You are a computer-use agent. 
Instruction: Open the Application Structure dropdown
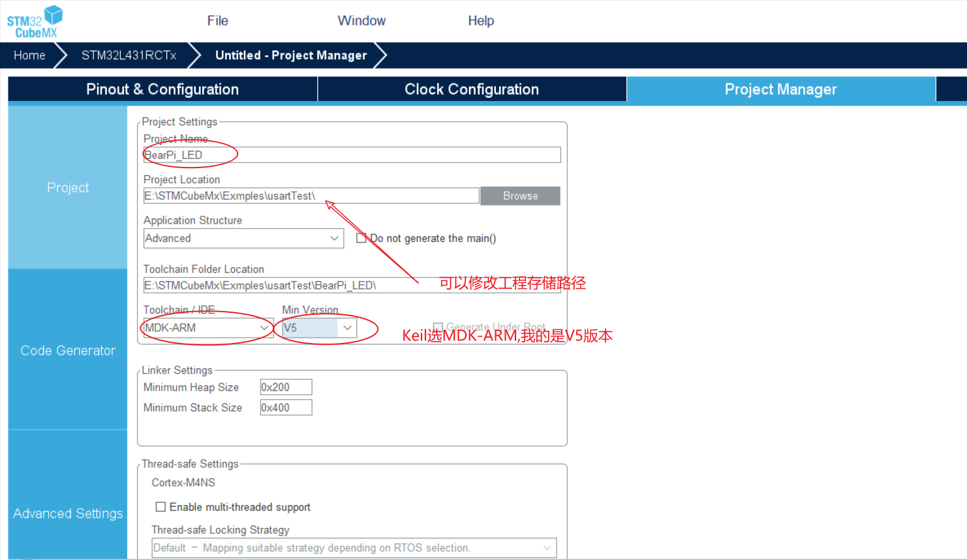point(243,238)
